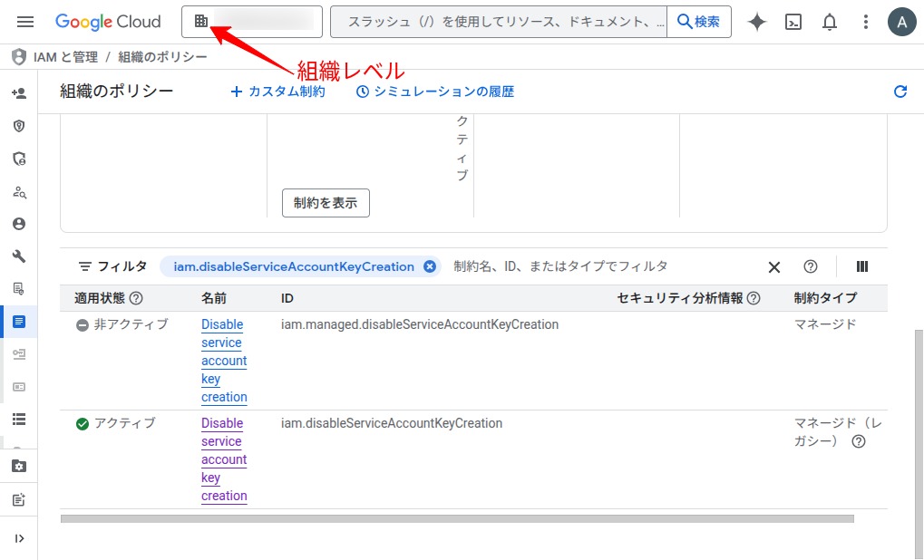Open the notifications bell
This screenshot has height=560, width=924.
829,22
